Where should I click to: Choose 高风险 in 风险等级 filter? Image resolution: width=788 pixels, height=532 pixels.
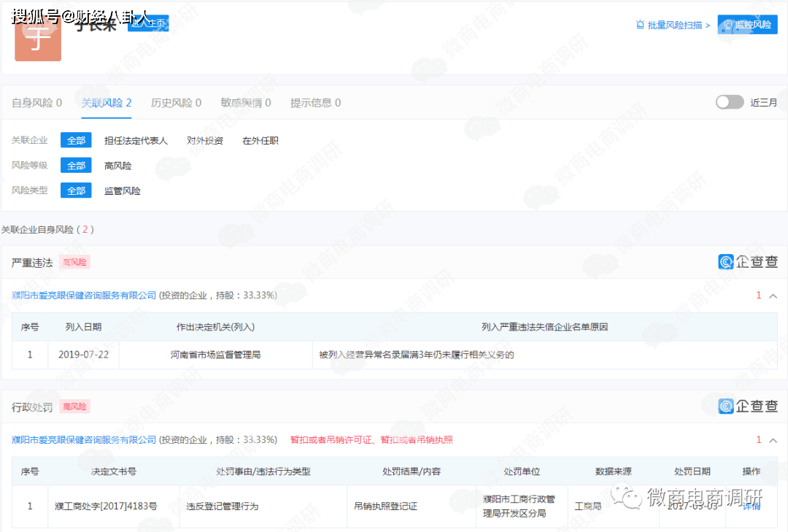pyautogui.click(x=118, y=166)
